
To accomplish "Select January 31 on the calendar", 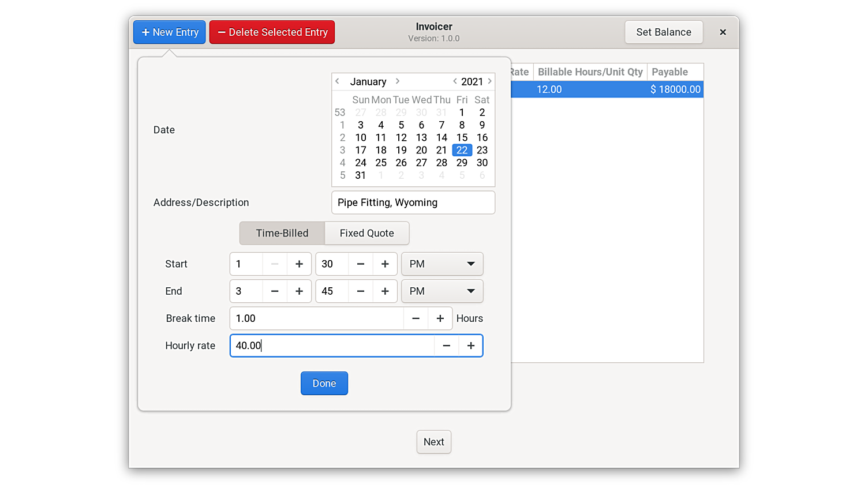I will click(360, 175).
